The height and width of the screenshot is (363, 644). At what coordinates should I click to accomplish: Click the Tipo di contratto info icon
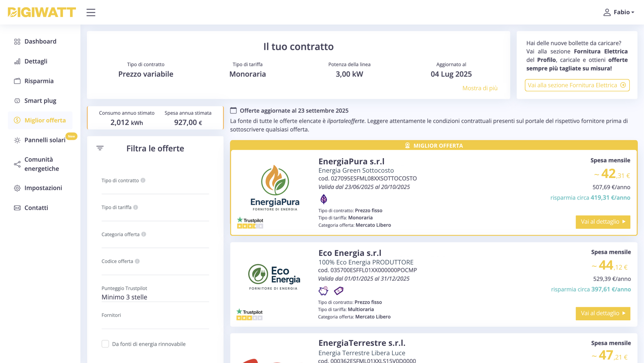pos(143,180)
